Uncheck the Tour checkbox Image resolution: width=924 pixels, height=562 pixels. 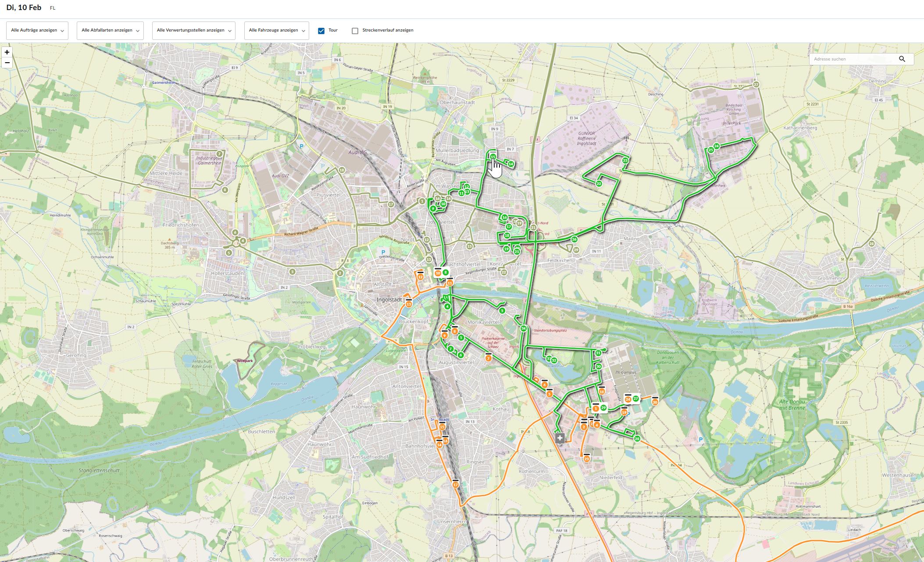321,31
